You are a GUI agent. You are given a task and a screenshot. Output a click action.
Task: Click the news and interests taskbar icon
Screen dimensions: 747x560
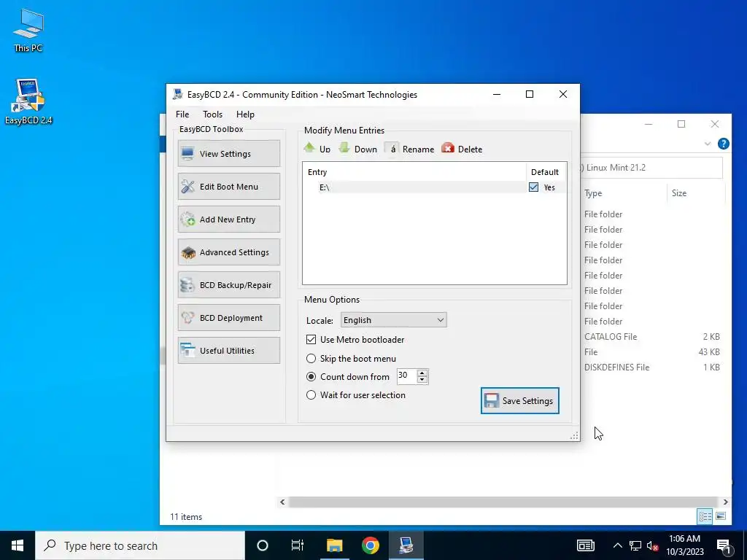(586, 545)
